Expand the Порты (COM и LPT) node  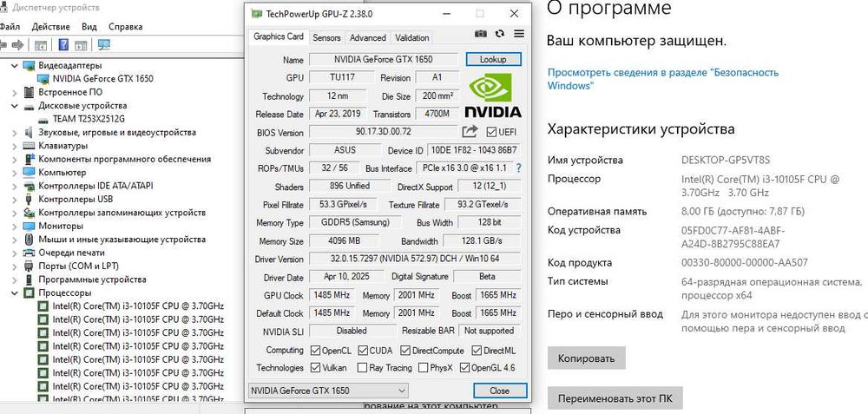coord(15,266)
